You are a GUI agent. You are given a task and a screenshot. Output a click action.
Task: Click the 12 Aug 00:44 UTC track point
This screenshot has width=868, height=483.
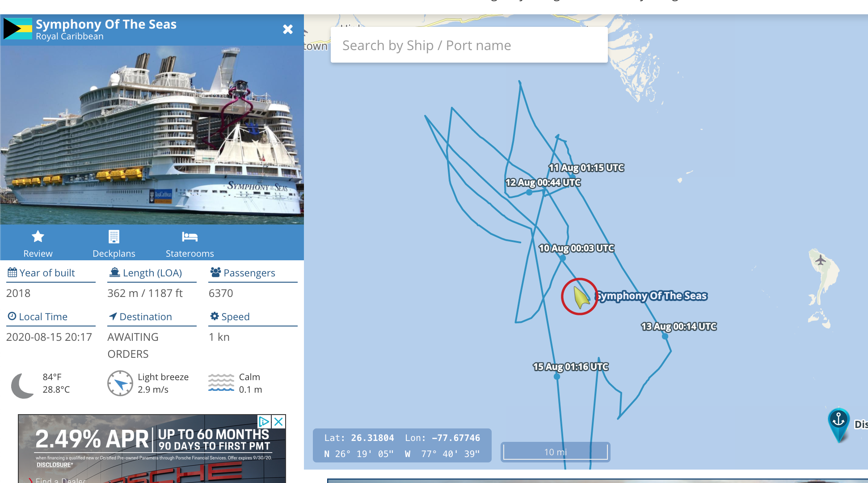pyautogui.click(x=529, y=192)
